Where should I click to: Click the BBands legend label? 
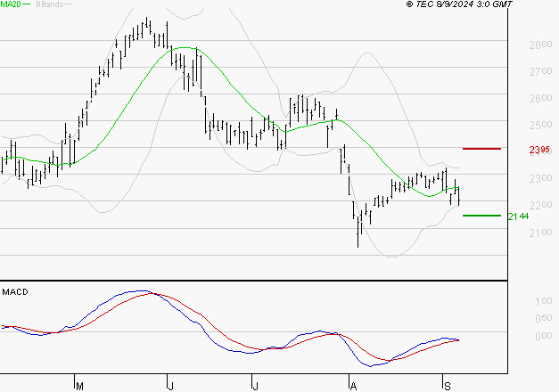[50, 4]
